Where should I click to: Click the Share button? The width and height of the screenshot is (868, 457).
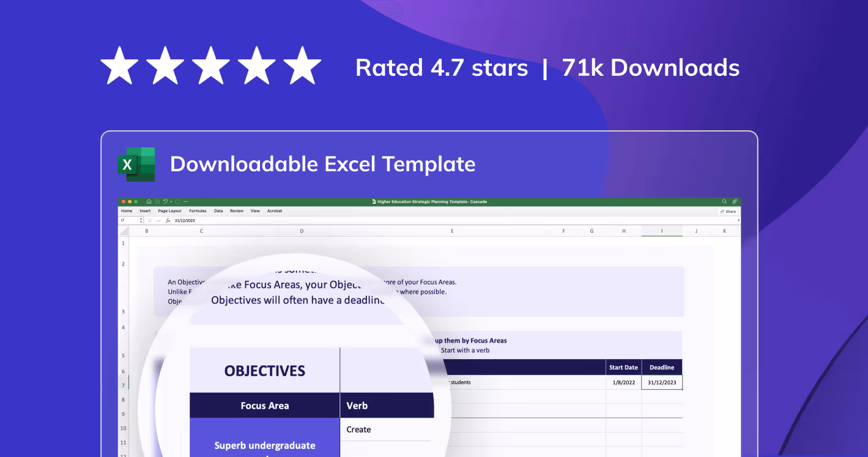[728, 211]
